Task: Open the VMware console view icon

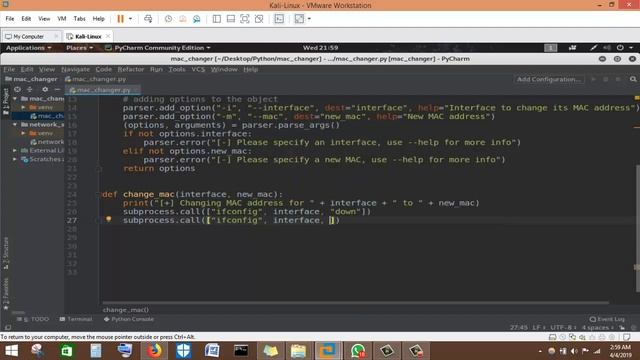Action: point(279,19)
